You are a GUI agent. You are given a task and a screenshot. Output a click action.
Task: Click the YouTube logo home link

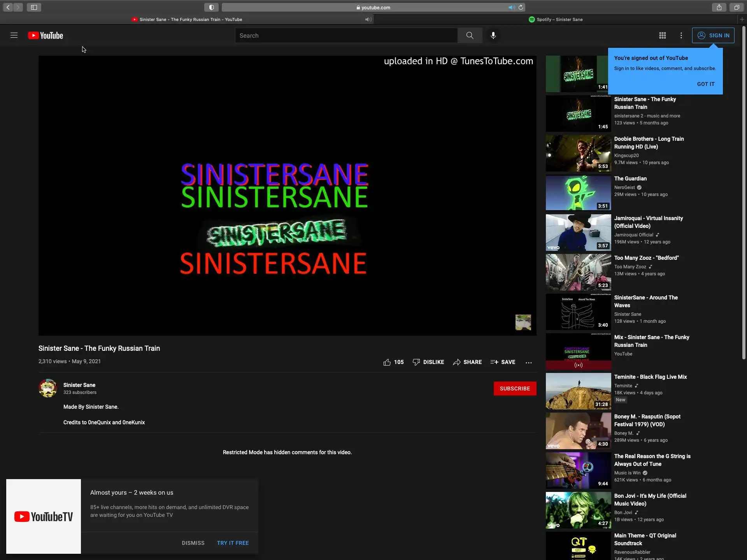coord(46,35)
